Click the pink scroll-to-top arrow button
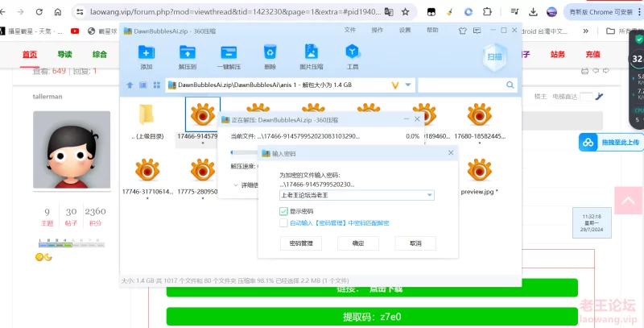Screen dimensions: 644x328 628,201
